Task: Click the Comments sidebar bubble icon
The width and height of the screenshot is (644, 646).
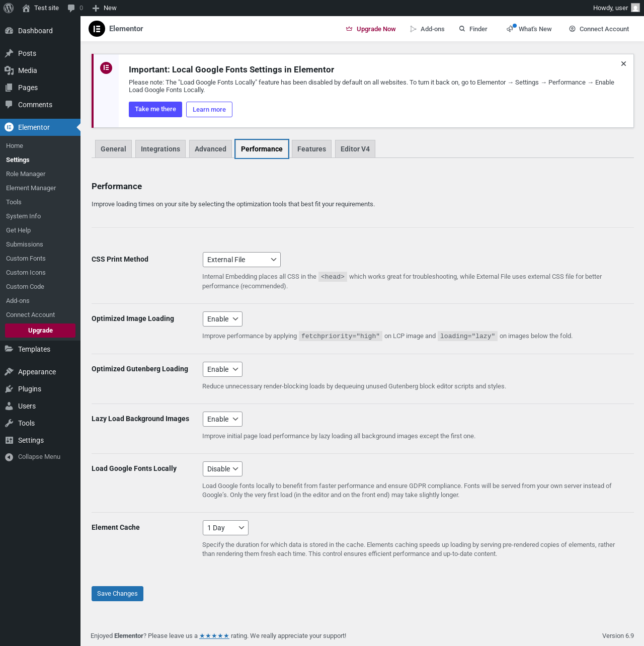Action: tap(9, 105)
